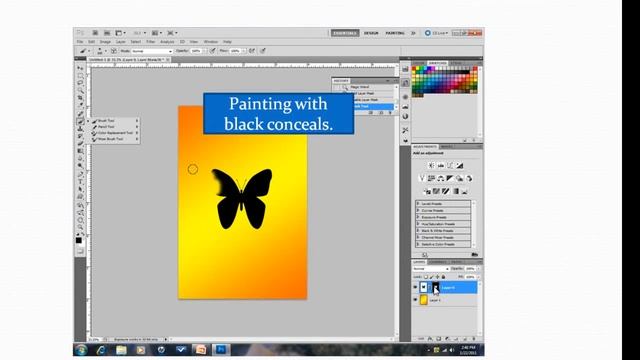The image size is (640, 360).
Task: Open the Image menu
Action: (105, 42)
